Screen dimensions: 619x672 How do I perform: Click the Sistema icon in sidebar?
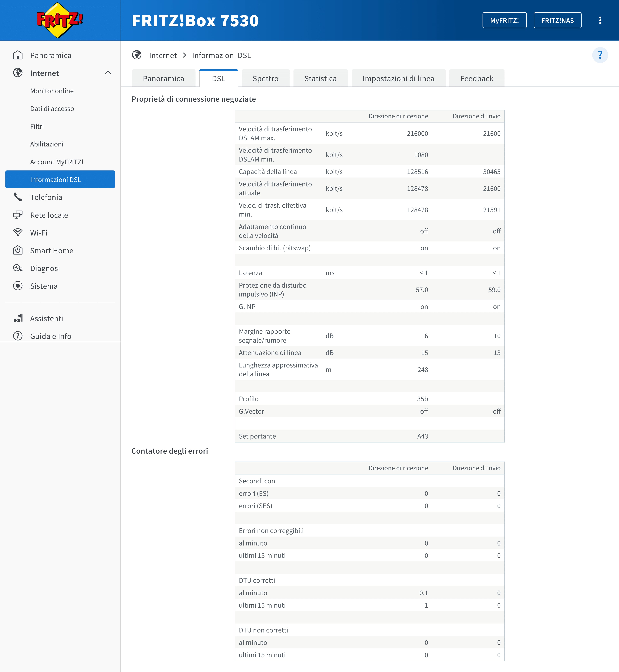click(18, 286)
